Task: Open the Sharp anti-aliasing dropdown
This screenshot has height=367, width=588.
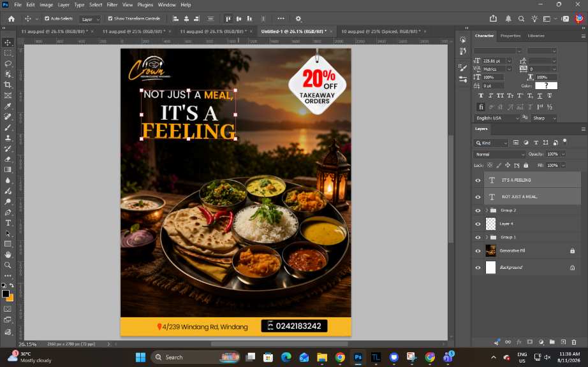Action: [544, 118]
